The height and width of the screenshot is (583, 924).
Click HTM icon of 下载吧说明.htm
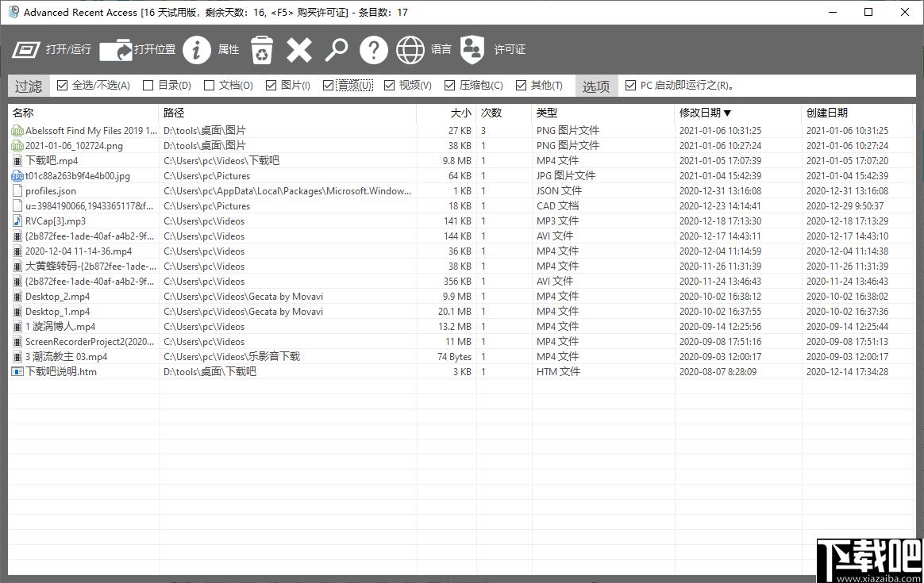(x=17, y=371)
